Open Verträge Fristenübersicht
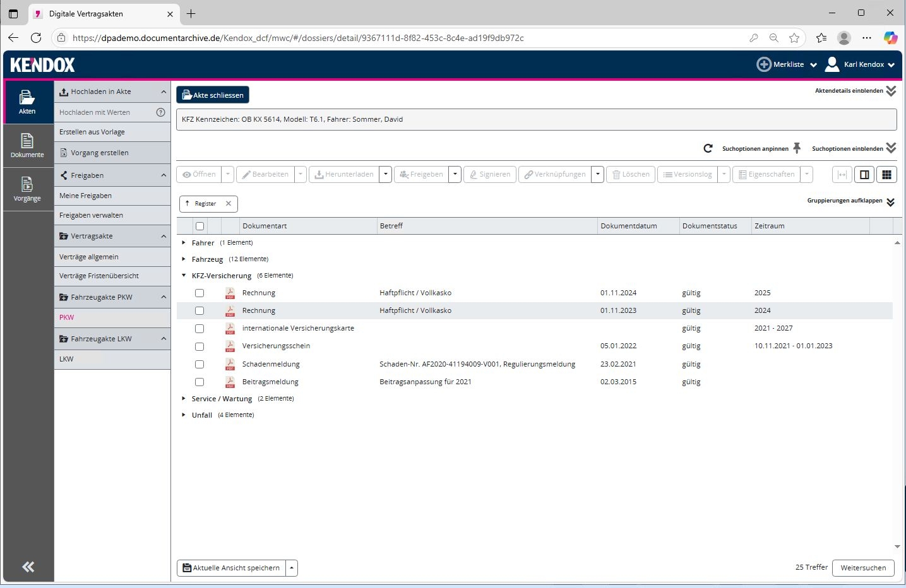906x588 pixels. [x=112, y=276]
